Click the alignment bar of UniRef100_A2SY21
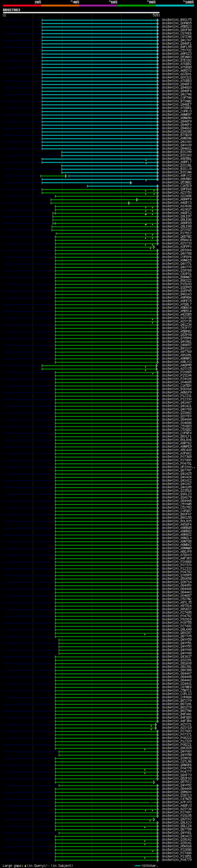Viewport: 197px width, 868px height. click(106, 725)
